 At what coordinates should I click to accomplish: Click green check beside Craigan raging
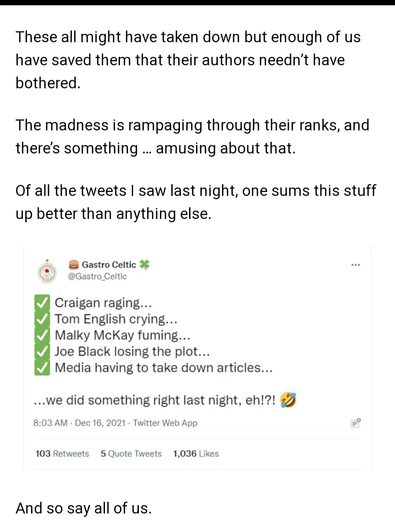[x=42, y=303]
